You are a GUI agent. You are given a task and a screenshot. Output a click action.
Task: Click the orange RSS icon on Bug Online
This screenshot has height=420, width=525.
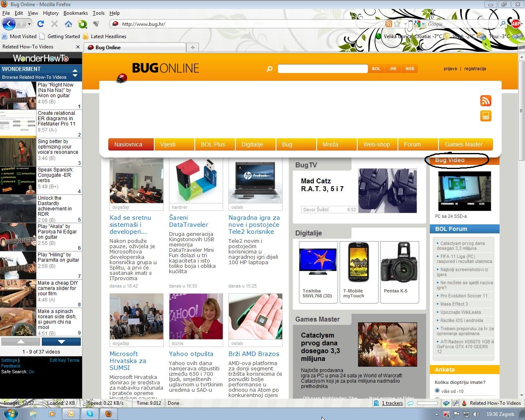pyautogui.click(x=486, y=101)
